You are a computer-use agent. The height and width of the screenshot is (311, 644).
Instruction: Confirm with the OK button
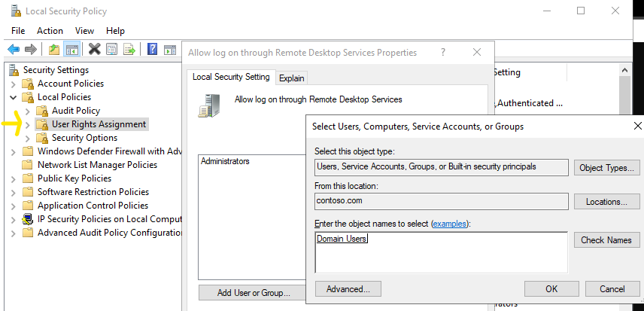[x=551, y=289]
